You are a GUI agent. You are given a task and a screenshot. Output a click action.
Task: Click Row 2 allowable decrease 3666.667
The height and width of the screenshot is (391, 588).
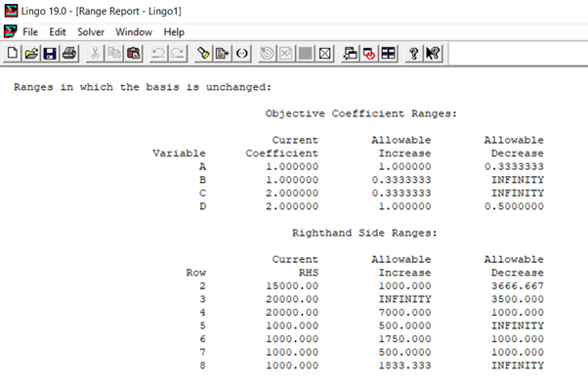click(518, 285)
